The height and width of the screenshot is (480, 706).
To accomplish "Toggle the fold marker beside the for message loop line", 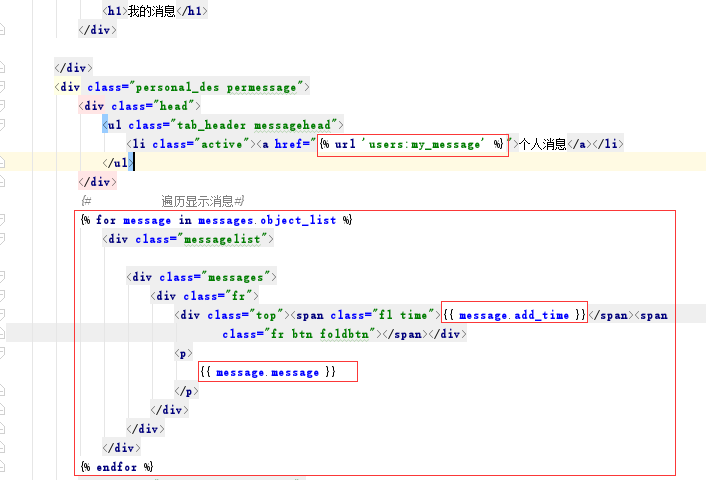I will [2, 220].
